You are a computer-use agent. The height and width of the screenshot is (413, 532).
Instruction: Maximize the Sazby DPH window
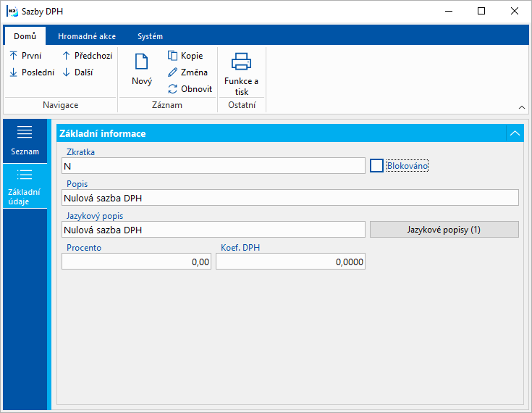coord(481,11)
